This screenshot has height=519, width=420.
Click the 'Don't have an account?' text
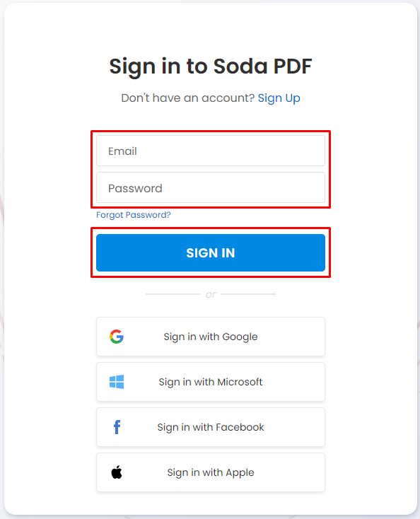187,98
